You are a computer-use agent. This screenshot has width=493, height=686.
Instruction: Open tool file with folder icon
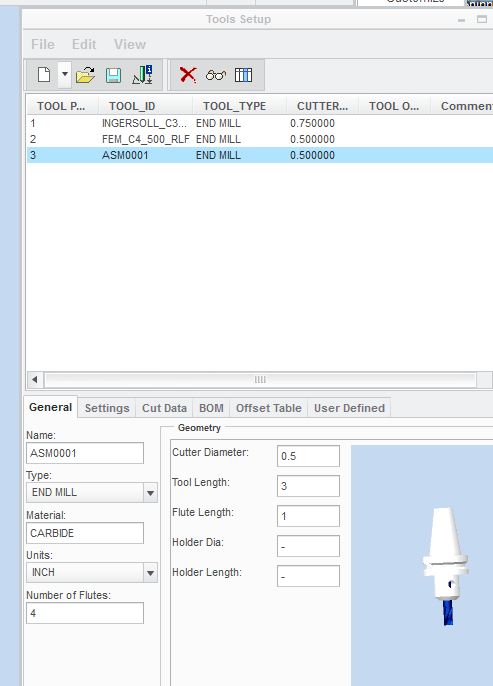point(85,75)
